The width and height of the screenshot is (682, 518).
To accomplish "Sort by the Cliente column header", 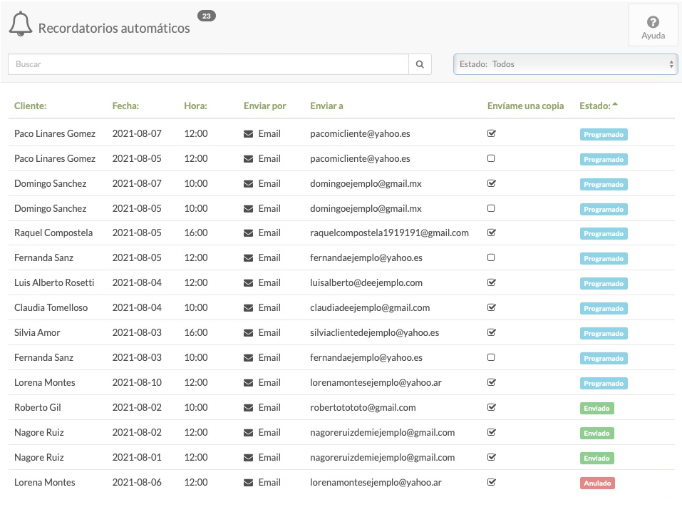I will (30, 105).
